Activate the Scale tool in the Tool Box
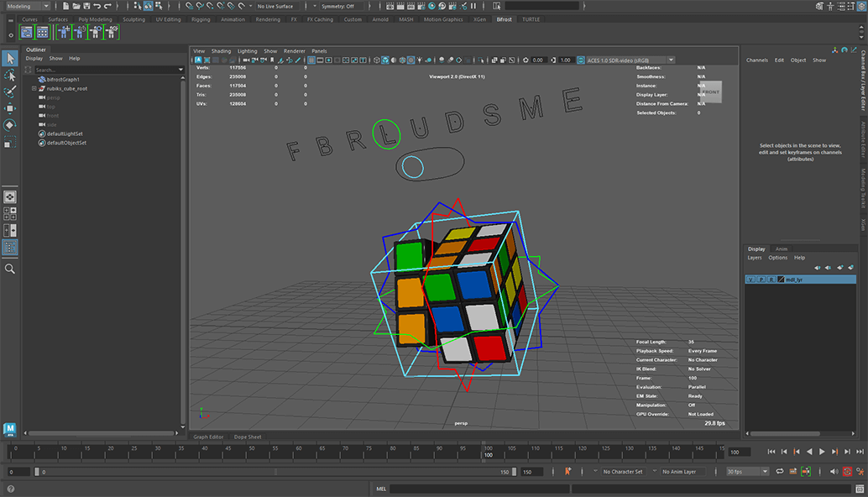The height and width of the screenshot is (497, 868). click(10, 142)
